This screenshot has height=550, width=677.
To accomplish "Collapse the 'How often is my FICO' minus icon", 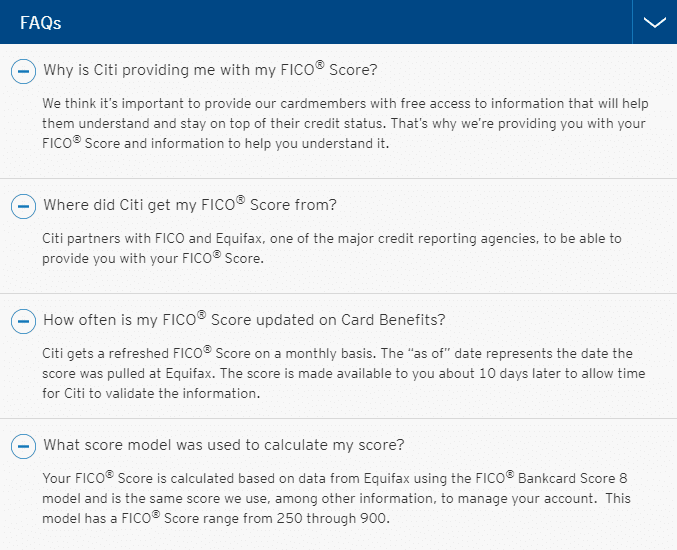I will click(x=23, y=321).
